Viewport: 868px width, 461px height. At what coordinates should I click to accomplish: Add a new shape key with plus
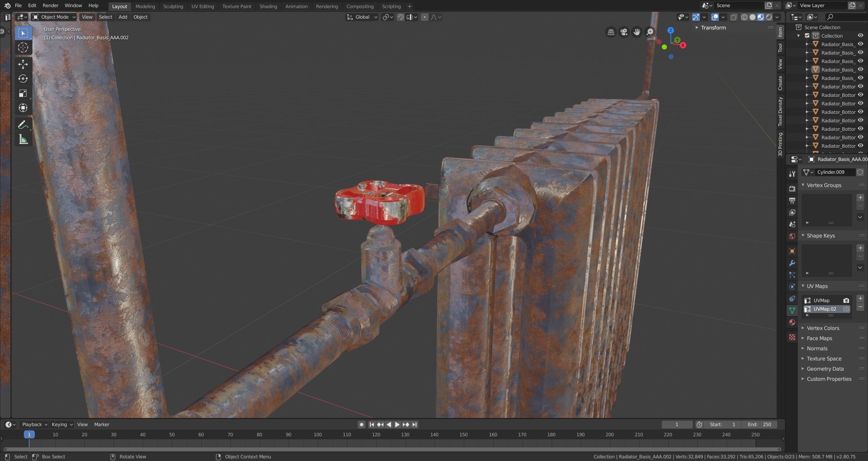tap(860, 248)
